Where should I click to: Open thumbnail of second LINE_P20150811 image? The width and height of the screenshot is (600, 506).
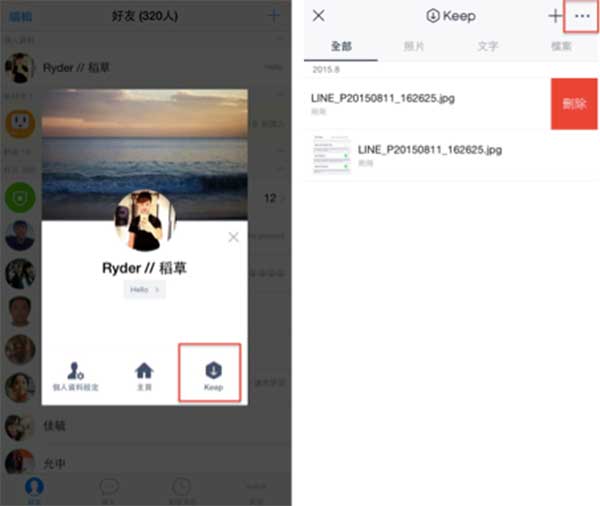[328, 155]
